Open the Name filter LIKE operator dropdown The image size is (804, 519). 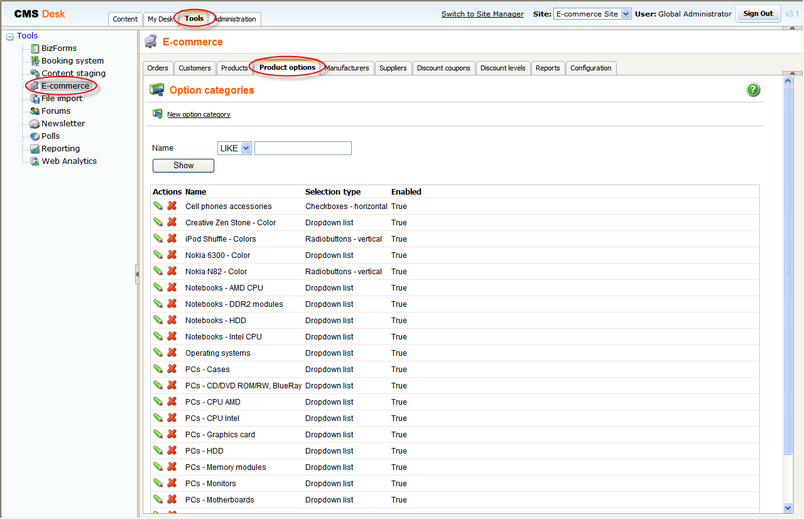click(x=234, y=148)
